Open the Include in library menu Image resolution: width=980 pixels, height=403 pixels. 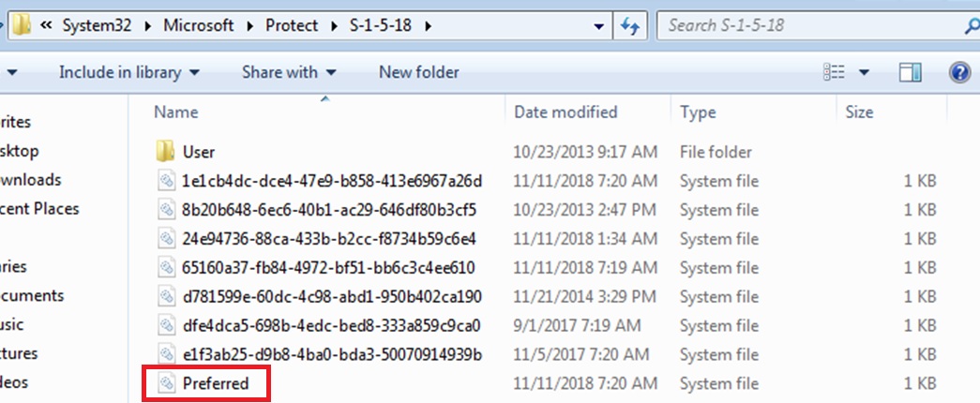click(128, 72)
